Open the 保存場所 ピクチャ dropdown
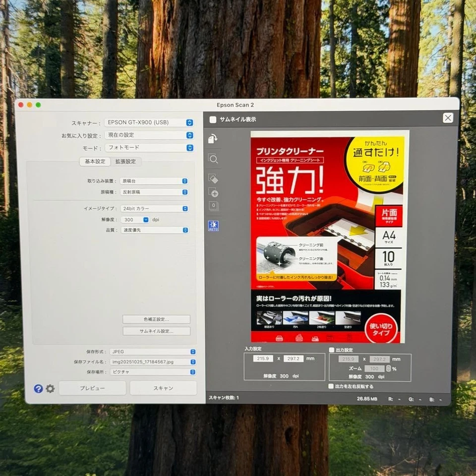Image resolution: width=476 pixels, height=476 pixels. (153, 372)
